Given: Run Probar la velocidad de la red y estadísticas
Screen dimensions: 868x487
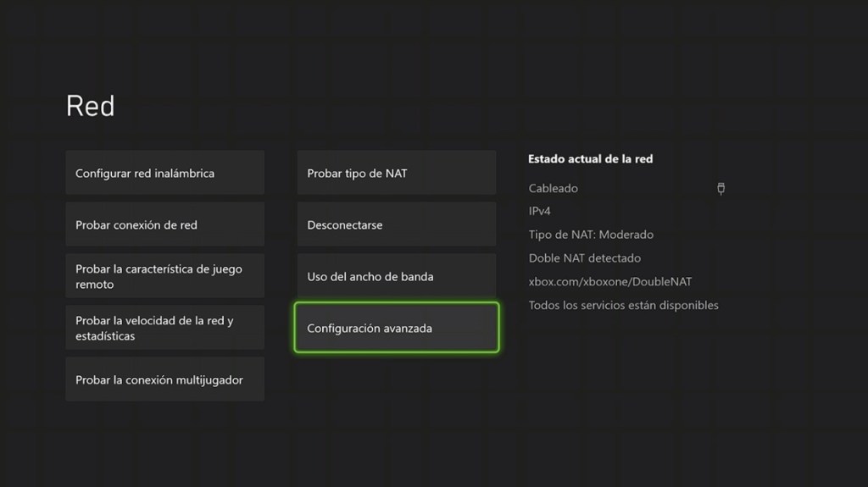Looking at the screenshot, I should [165, 328].
